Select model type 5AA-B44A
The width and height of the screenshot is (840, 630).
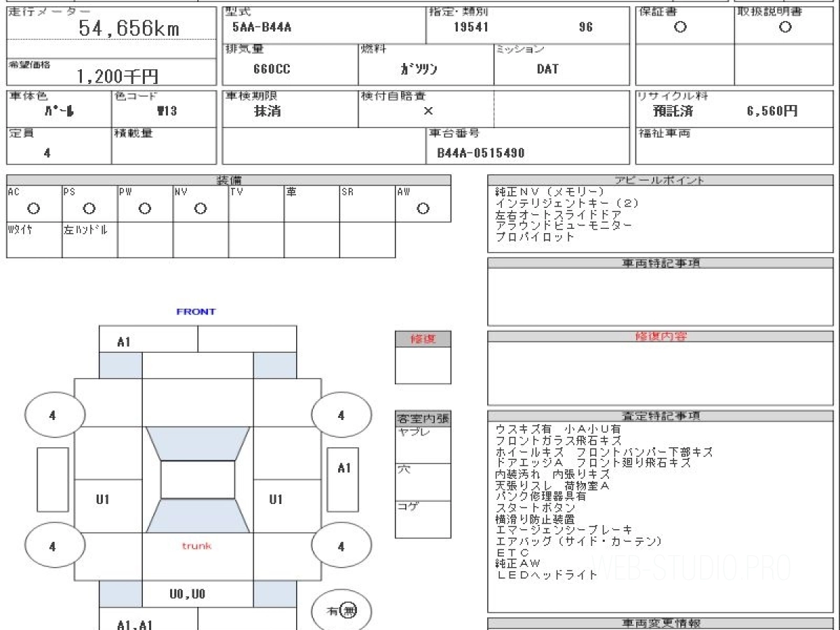coord(262,27)
